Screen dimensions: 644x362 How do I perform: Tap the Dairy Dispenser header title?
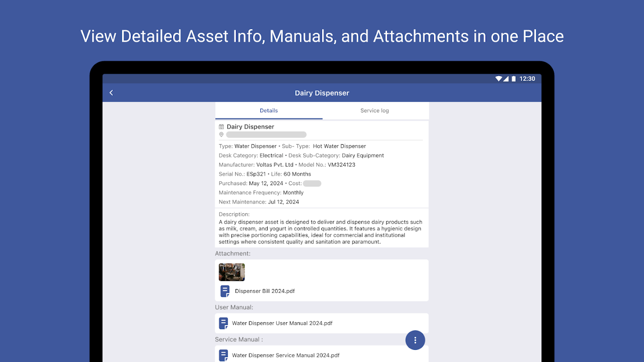(x=322, y=93)
